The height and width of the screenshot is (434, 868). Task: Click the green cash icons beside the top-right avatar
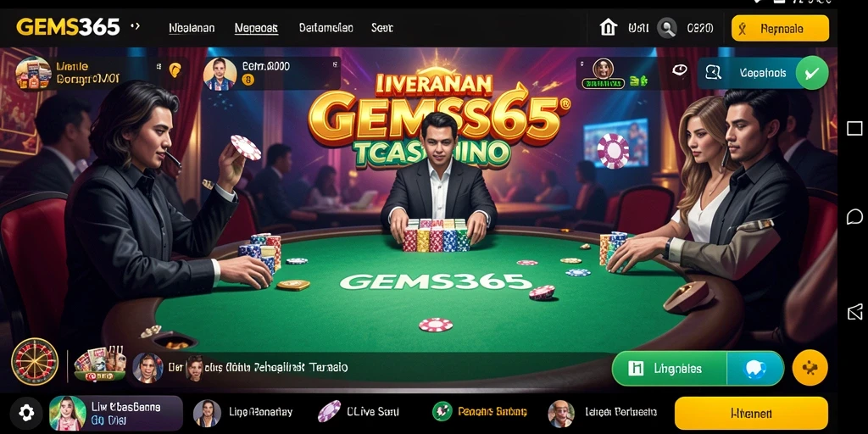click(x=638, y=81)
